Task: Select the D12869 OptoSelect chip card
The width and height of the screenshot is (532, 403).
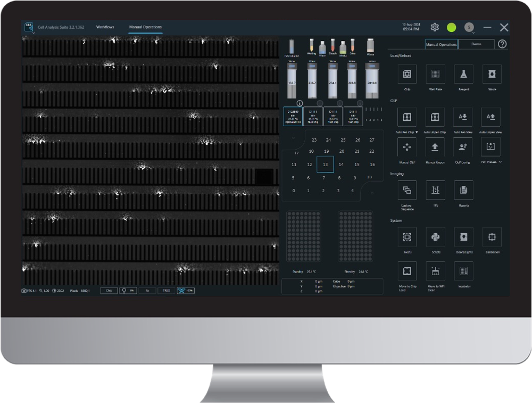Action: pyautogui.click(x=294, y=117)
